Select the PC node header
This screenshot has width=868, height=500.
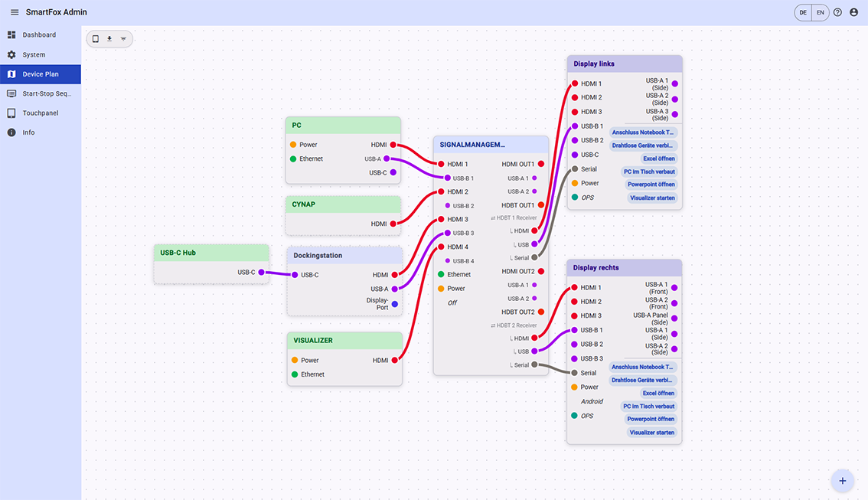click(343, 125)
